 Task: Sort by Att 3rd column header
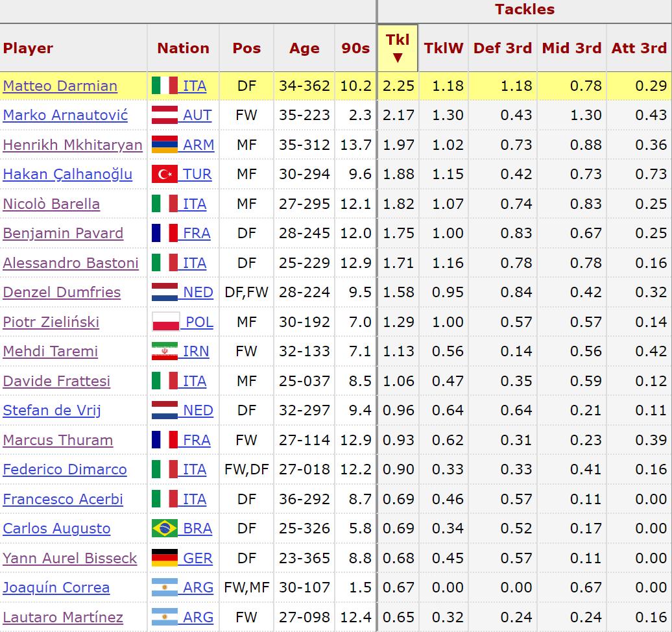tap(639, 48)
